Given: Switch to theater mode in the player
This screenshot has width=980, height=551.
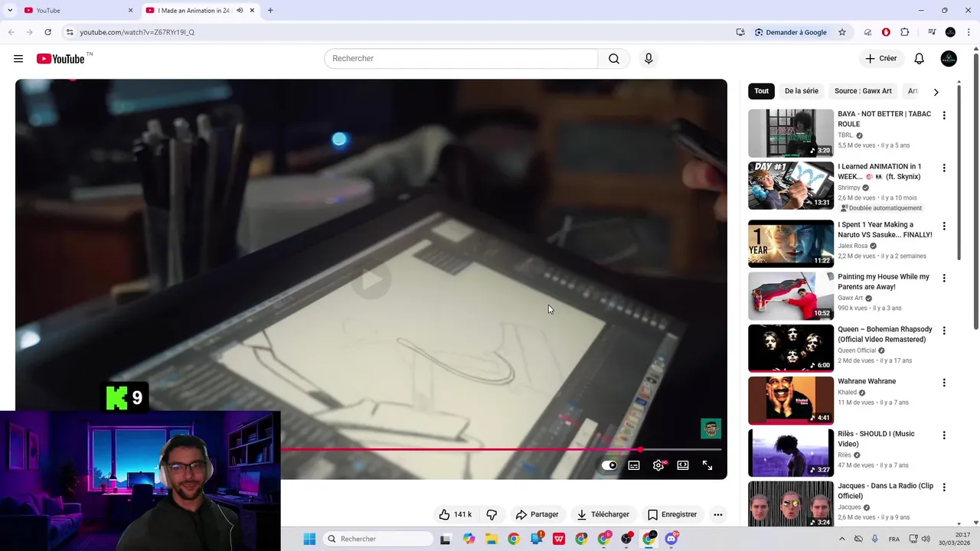Looking at the screenshot, I should 683,465.
